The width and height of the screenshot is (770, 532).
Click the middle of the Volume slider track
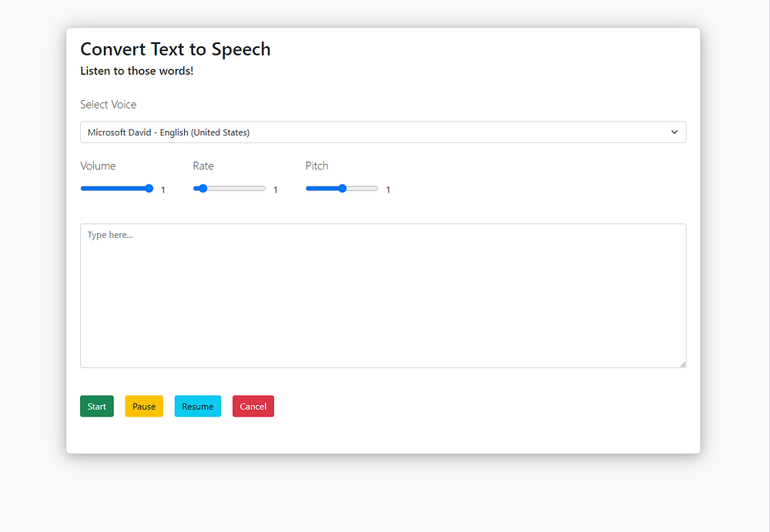click(x=117, y=189)
